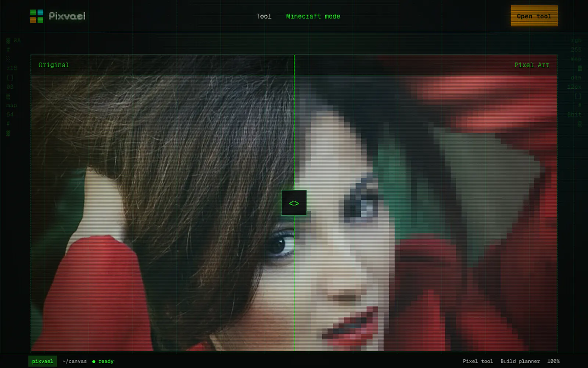The height and width of the screenshot is (368, 588).
Task: Click the pixvael status badge
Action: pos(43,361)
